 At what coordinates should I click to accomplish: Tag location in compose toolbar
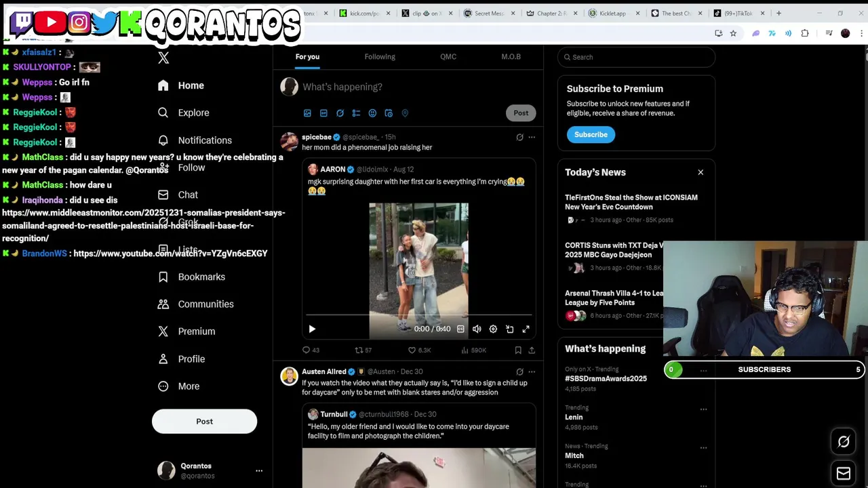coord(405,113)
